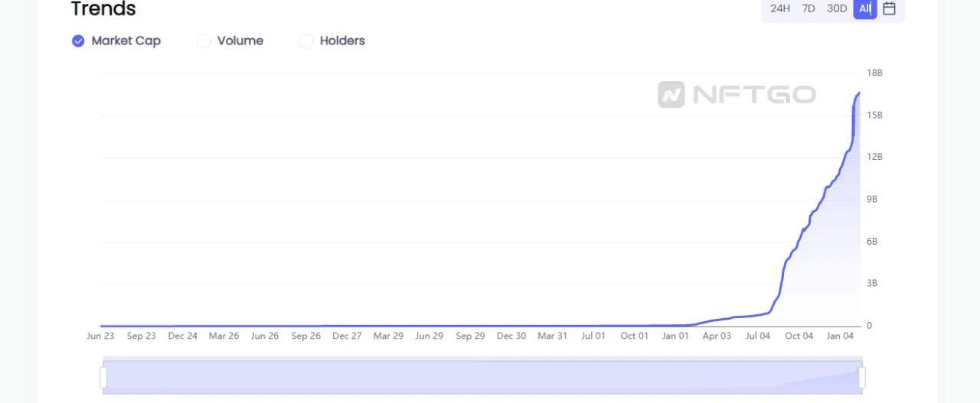Click the Oct 04 x-axis date label
Screen dimensions: 980x403
tap(799, 336)
